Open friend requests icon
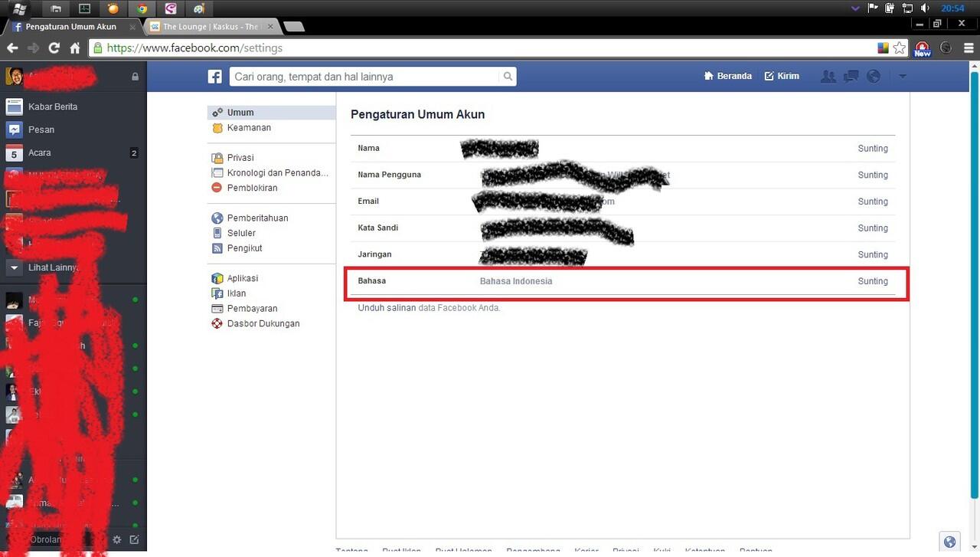Screen dimensions: 980x557 [828, 77]
